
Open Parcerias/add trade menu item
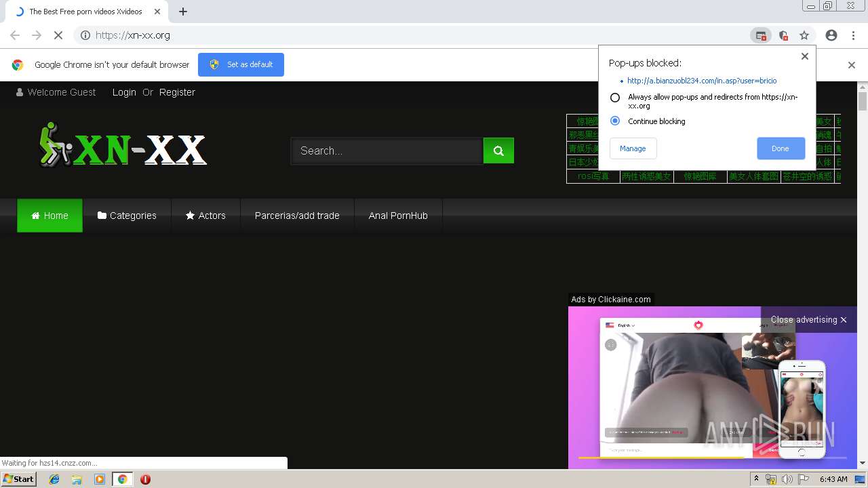click(297, 216)
